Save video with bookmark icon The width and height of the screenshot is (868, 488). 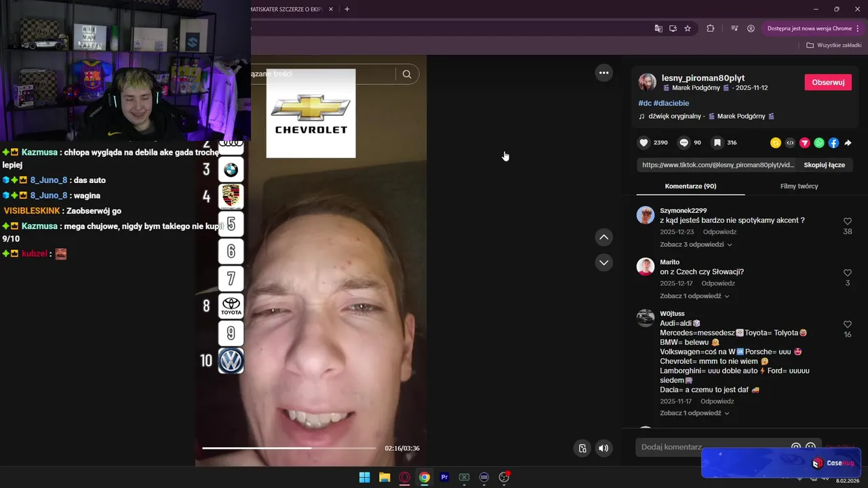pos(717,142)
